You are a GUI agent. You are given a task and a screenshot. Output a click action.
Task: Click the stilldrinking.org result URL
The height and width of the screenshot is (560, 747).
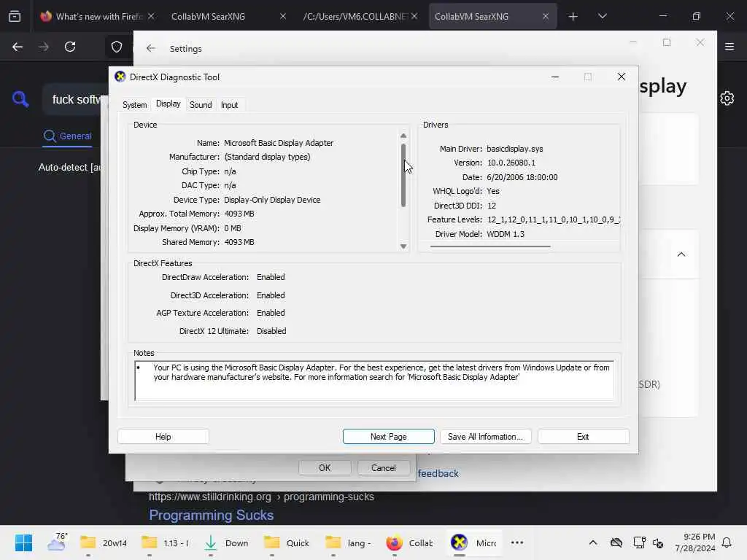point(261,497)
